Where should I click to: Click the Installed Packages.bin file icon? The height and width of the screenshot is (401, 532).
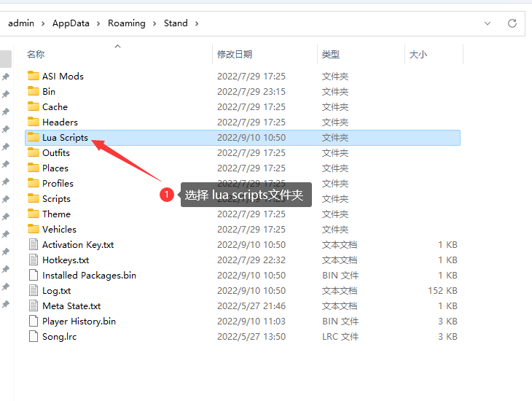pos(33,275)
